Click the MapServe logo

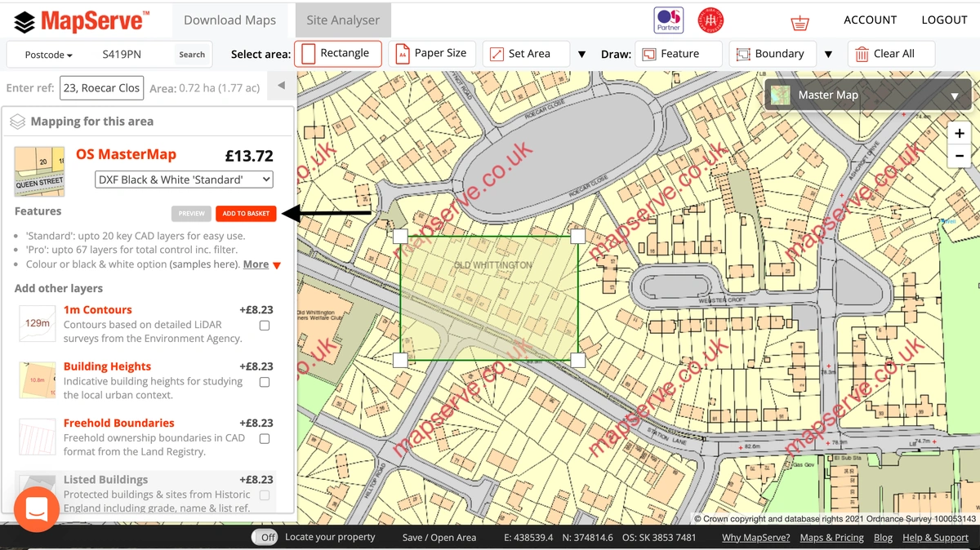[82, 20]
